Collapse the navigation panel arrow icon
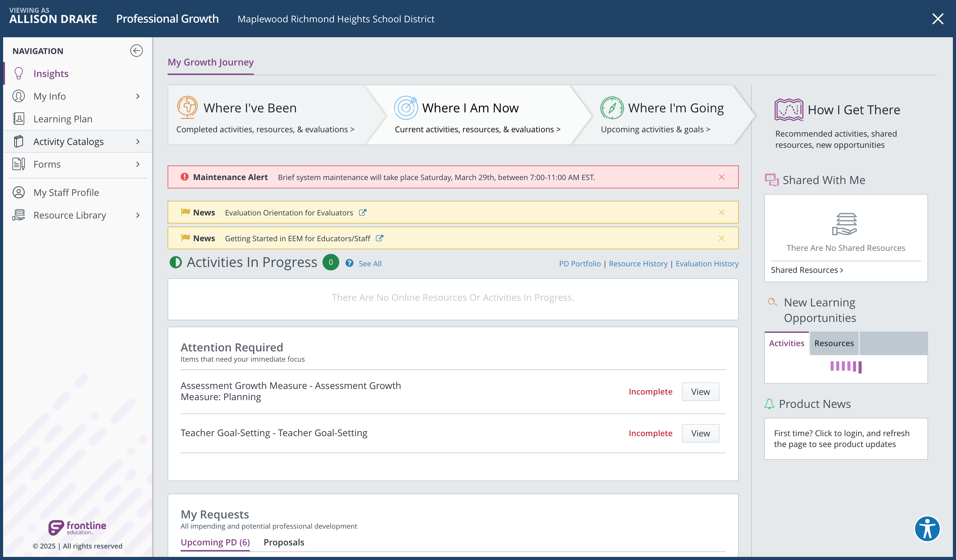956x560 pixels. click(136, 51)
